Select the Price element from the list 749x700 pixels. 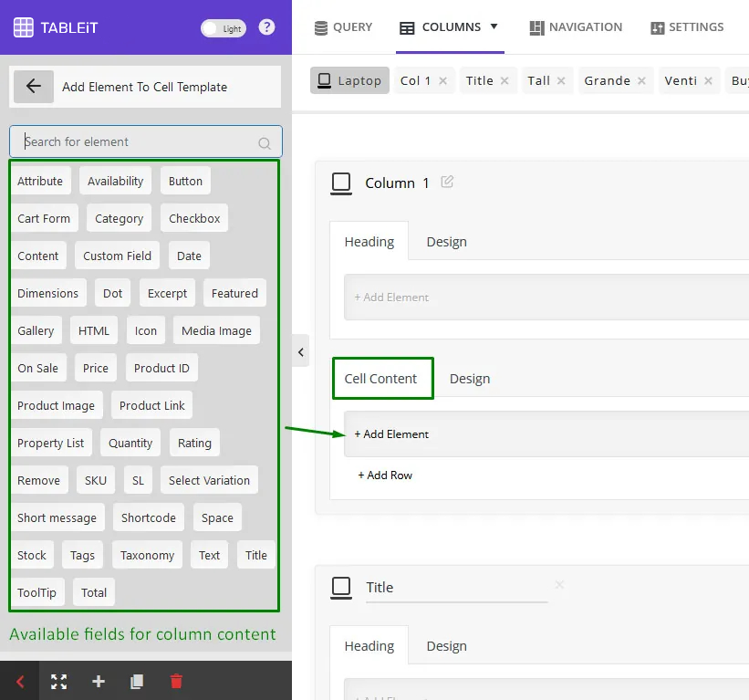point(96,368)
